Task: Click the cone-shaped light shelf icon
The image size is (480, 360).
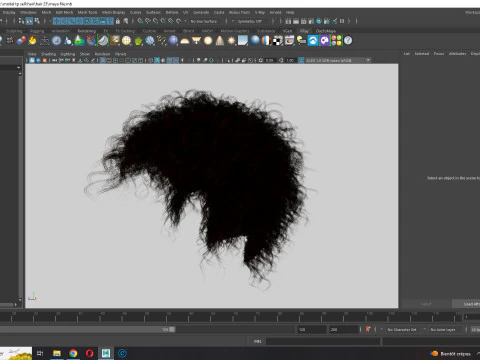Action: (220, 41)
